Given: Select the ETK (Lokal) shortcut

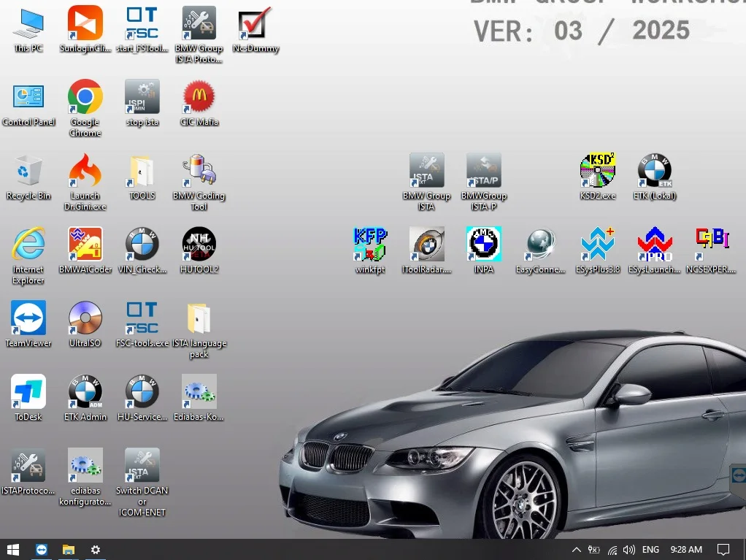Looking at the screenshot, I should [654, 172].
